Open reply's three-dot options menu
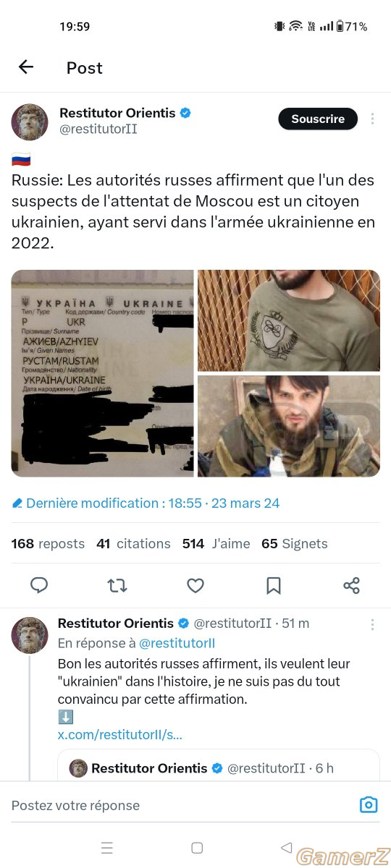The image size is (391, 868). point(372,624)
